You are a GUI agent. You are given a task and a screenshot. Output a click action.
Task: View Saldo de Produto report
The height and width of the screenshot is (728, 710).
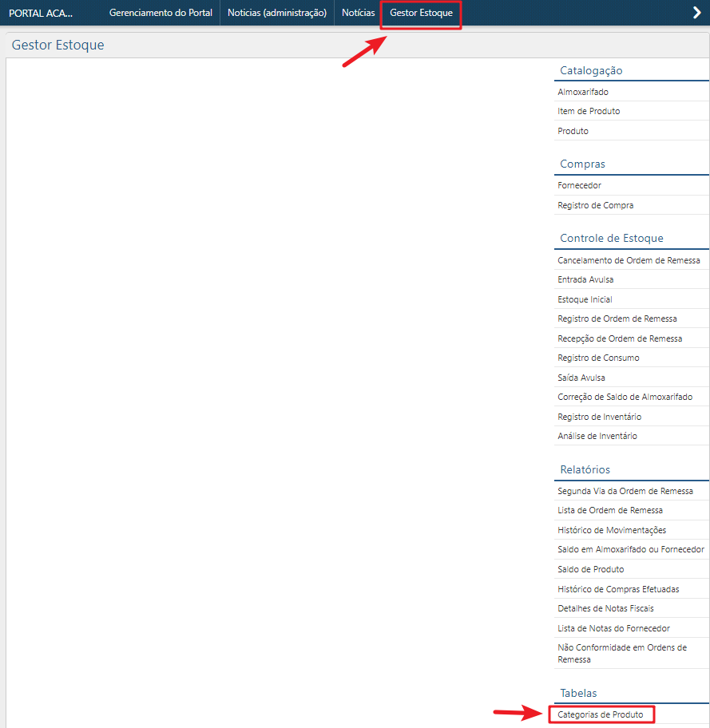(591, 569)
